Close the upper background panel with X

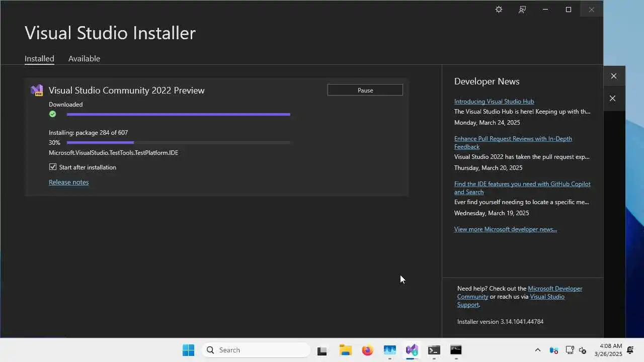pyautogui.click(x=614, y=76)
